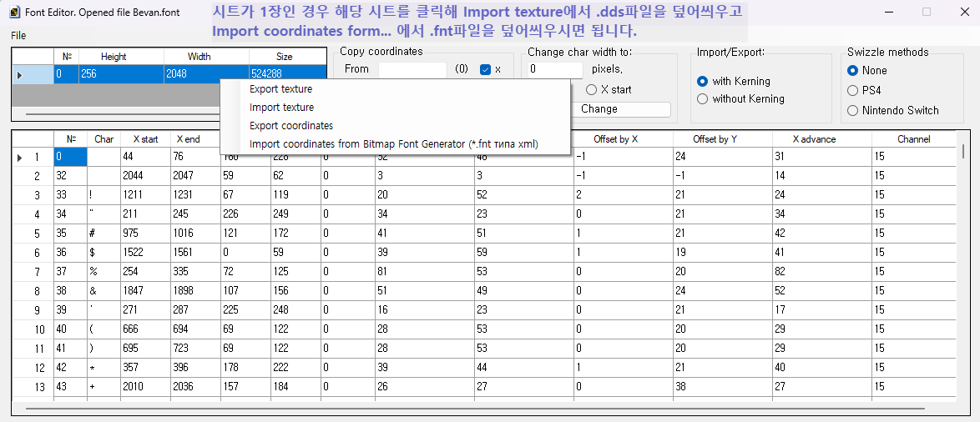Click the Font Editor app icon in title bar
Image resolution: width=980 pixels, height=422 pixels.
(x=15, y=12)
